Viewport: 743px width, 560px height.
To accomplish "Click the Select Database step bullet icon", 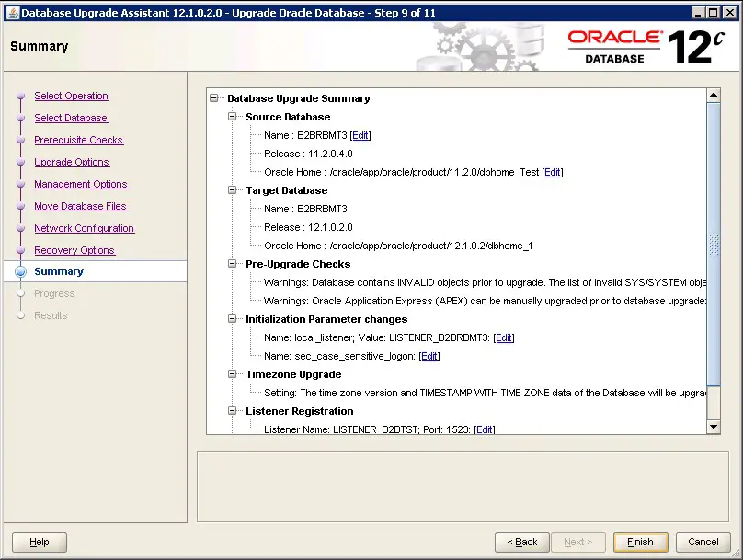I will click(20, 118).
